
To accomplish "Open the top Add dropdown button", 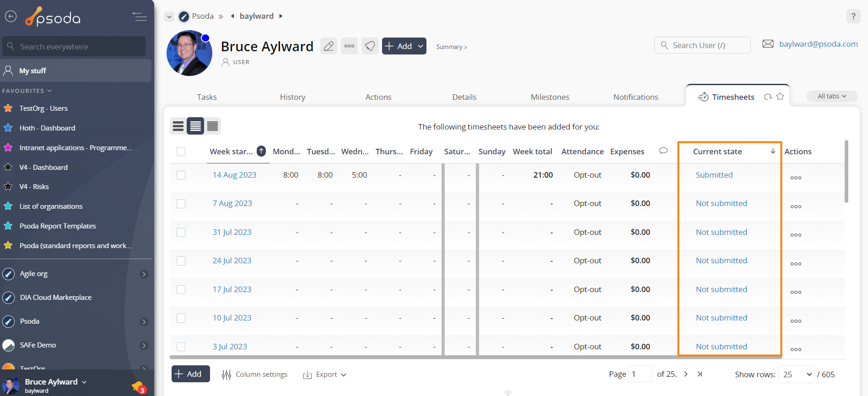I will 404,46.
